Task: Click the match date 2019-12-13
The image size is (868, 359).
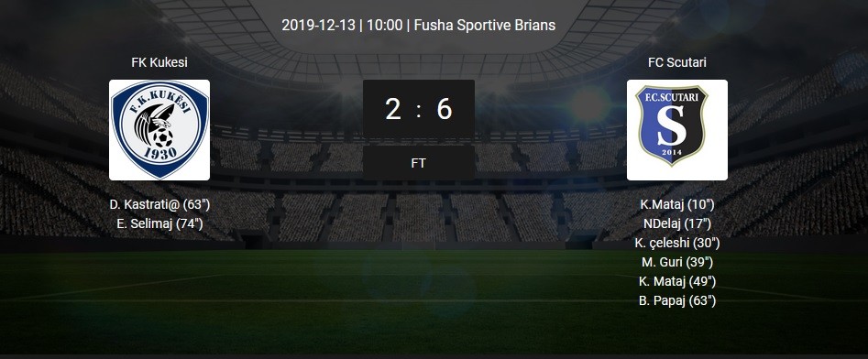Action: pyautogui.click(x=318, y=26)
